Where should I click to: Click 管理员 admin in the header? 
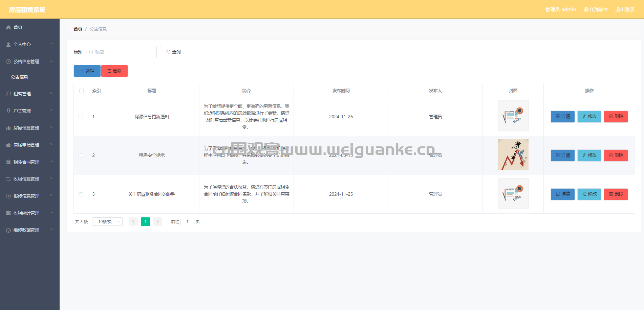click(560, 9)
